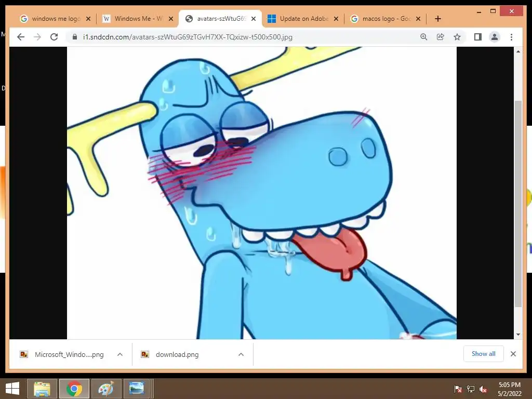
Task: Switch to the 'windows me logo' tab
Action: pyautogui.click(x=55, y=19)
